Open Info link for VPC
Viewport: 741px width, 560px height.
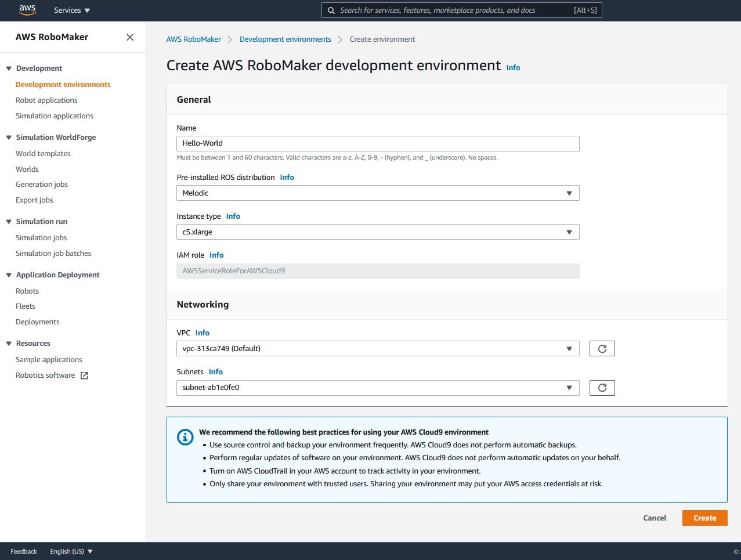[x=203, y=333]
